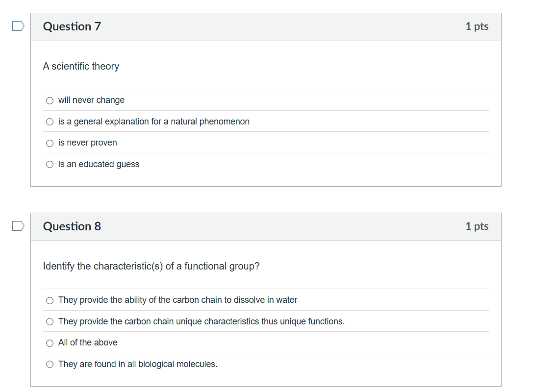Click the 'Question 8' heading
555x392 pixels.
(72, 226)
